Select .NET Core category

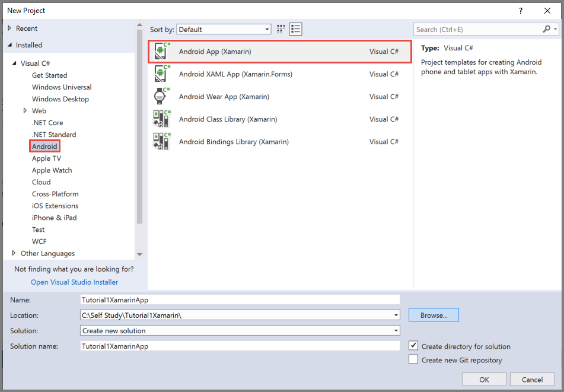(47, 123)
